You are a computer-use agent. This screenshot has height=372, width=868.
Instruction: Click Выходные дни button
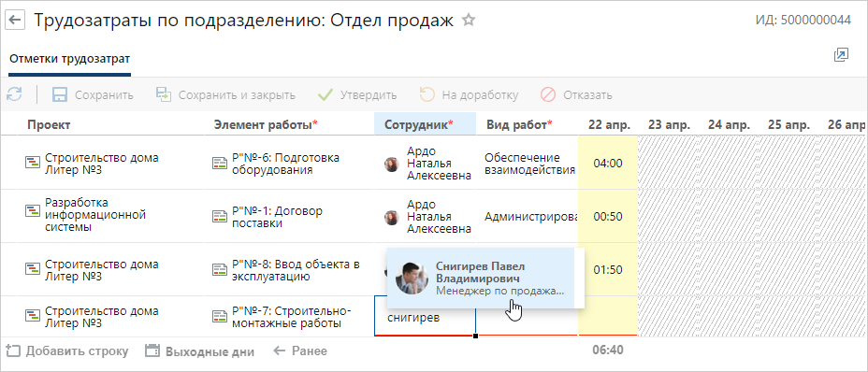point(200,351)
